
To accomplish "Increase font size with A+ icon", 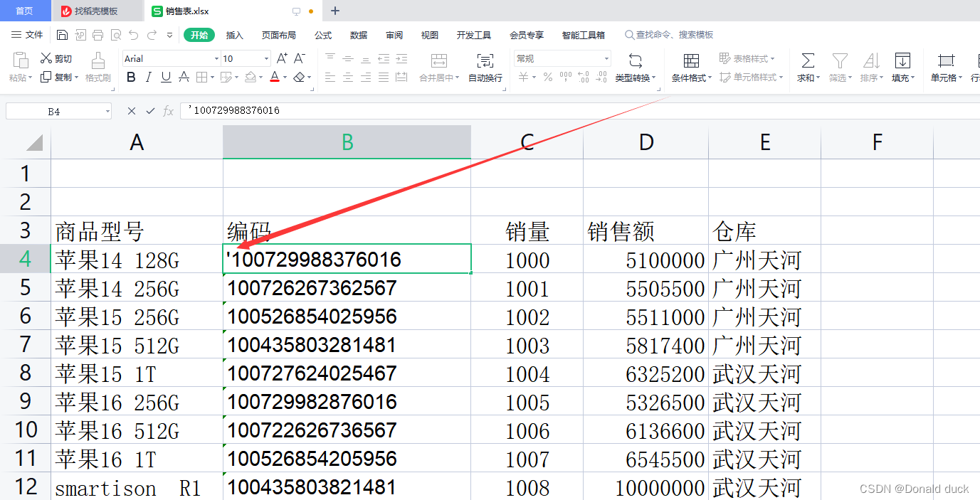I will tap(282, 58).
